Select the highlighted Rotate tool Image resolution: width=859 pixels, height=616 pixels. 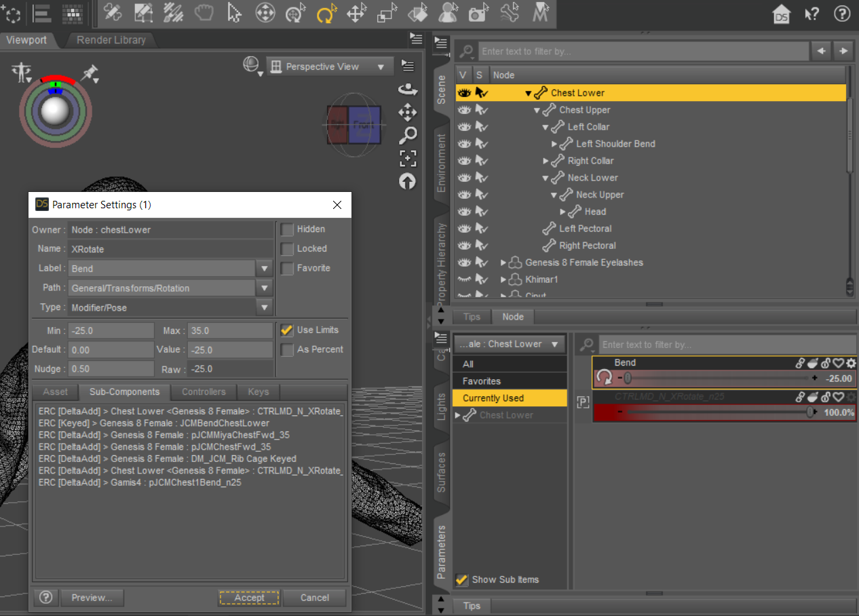point(327,14)
